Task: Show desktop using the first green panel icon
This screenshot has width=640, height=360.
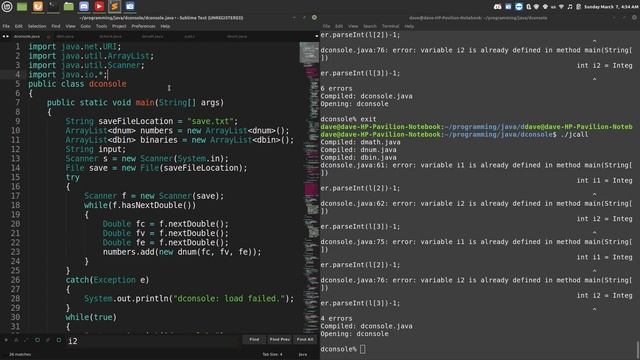Action: pyautogui.click(x=22, y=6)
